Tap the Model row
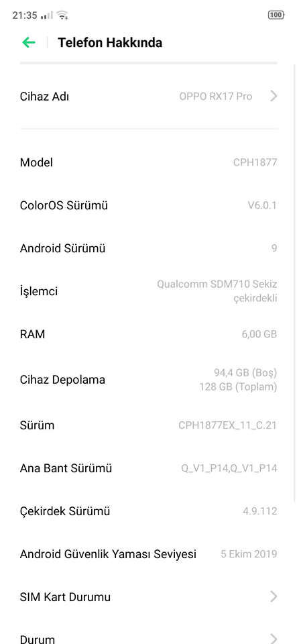The width and height of the screenshot is (297, 644). click(149, 162)
